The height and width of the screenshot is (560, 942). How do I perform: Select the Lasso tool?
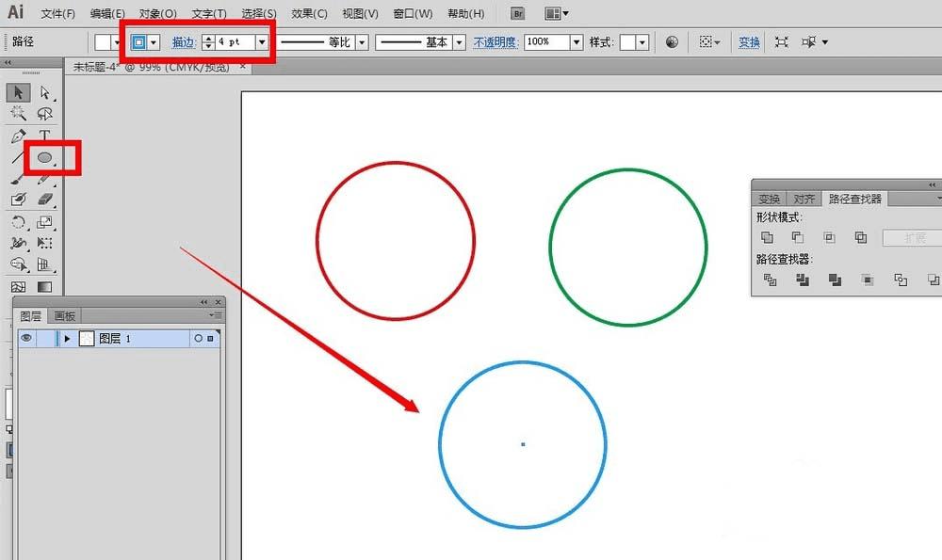pos(45,113)
